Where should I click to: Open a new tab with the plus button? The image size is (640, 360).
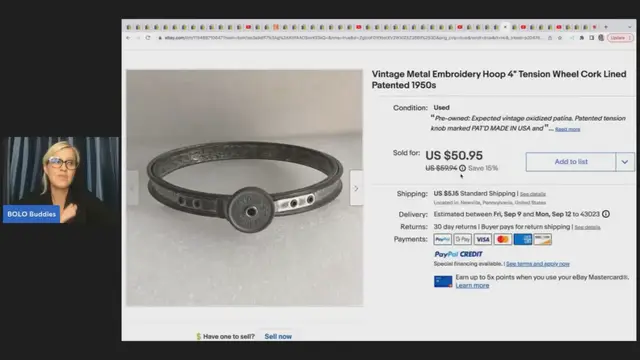point(606,27)
